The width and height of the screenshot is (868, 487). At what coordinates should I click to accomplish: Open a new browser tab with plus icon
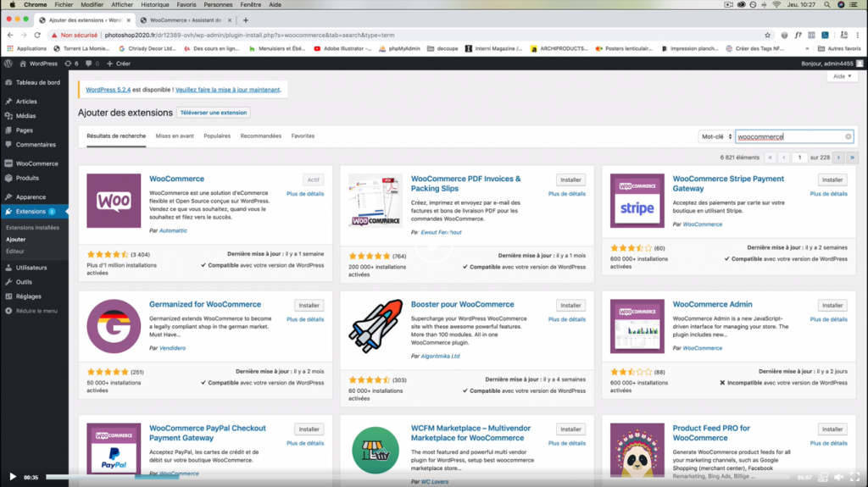point(246,20)
